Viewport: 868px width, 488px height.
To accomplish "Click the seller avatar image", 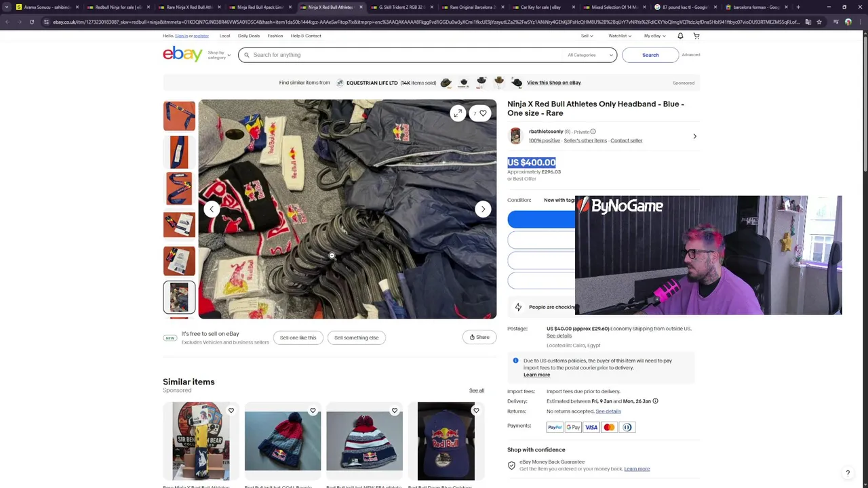I will pos(515,136).
